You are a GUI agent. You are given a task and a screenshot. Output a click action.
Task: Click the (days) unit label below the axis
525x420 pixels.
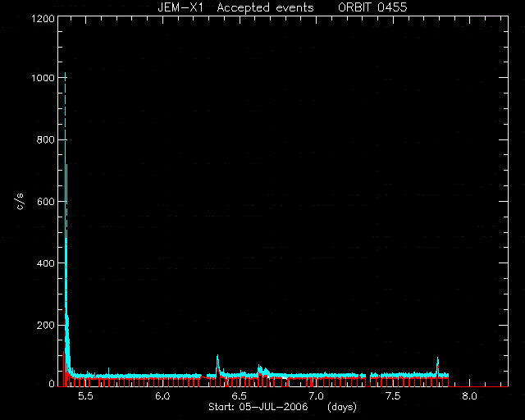tap(342, 407)
